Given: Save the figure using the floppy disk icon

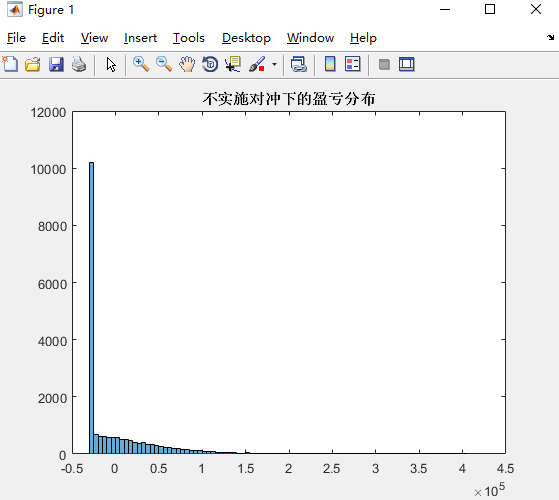Looking at the screenshot, I should click(x=56, y=65).
